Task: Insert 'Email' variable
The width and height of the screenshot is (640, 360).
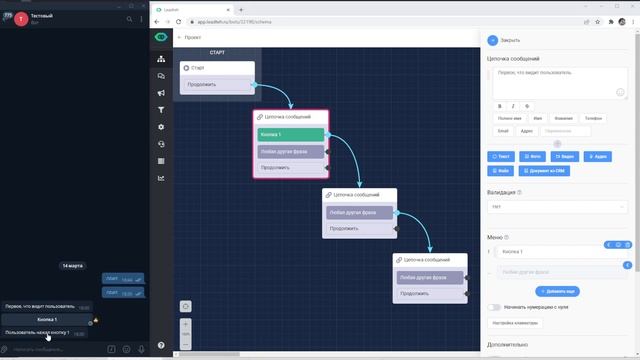Action: pyautogui.click(x=503, y=131)
